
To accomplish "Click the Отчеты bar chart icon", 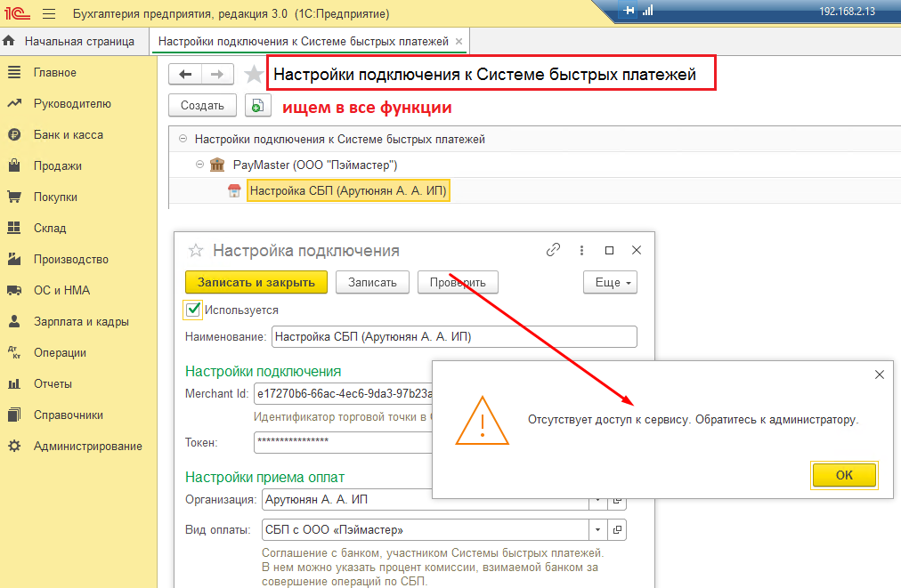I will (14, 383).
